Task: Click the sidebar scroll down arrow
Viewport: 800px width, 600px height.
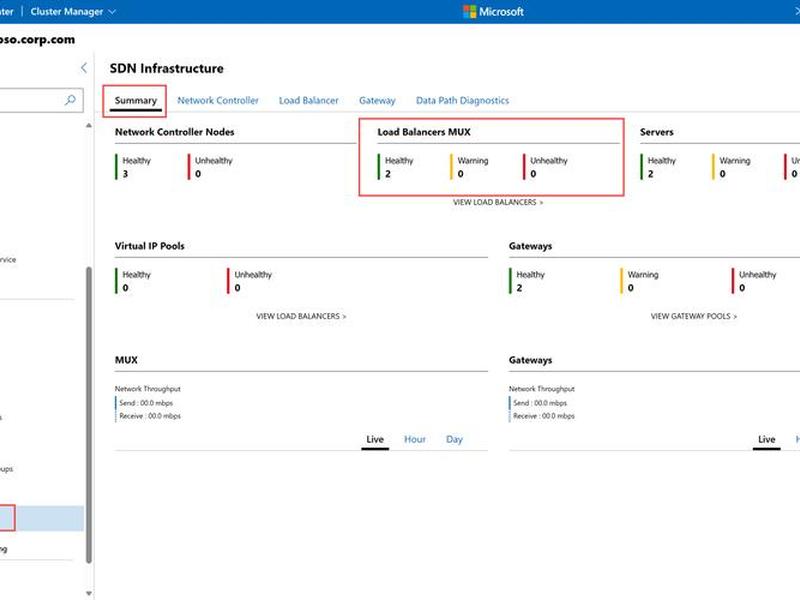Action: [x=89, y=593]
